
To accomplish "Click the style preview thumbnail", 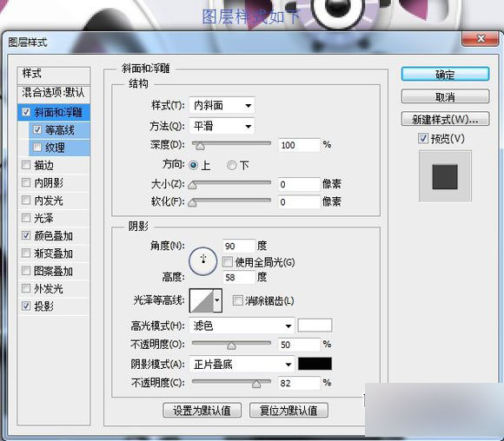I will click(445, 176).
